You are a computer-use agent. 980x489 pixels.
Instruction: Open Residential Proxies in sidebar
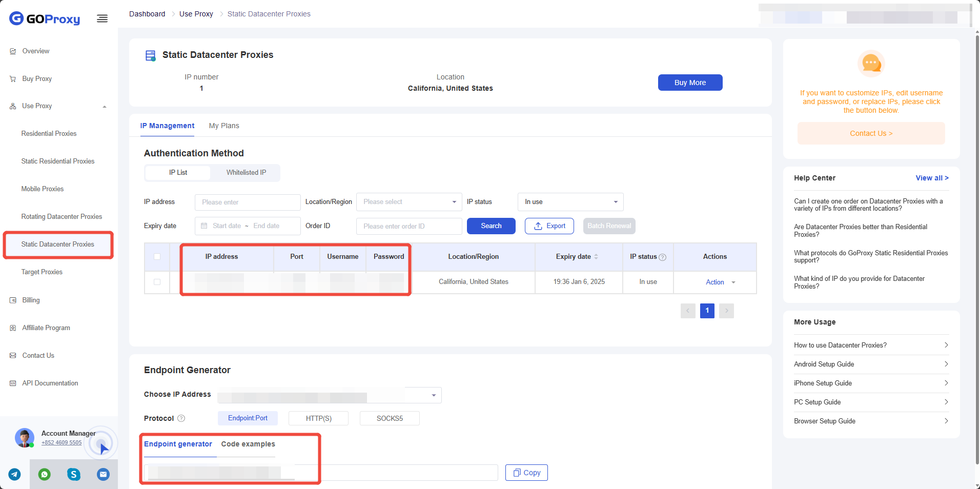pos(49,134)
